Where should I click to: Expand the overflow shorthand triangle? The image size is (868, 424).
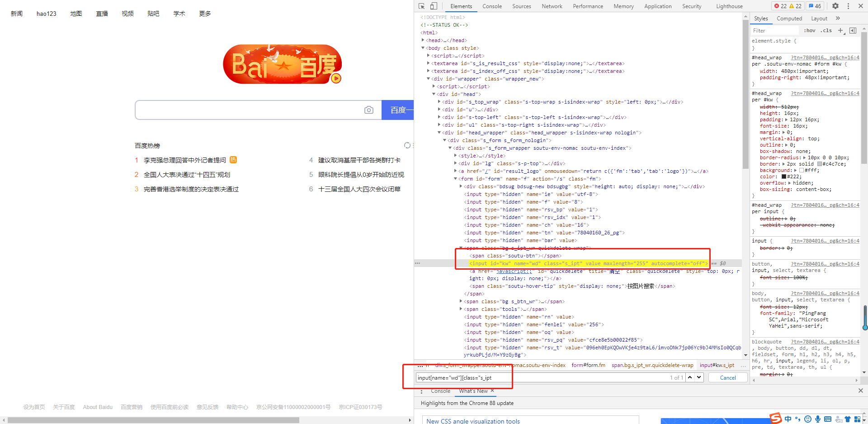(x=790, y=183)
